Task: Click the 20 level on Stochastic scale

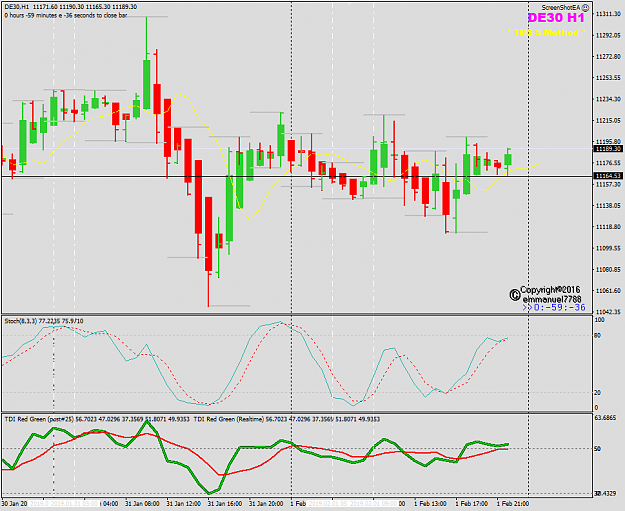Action: coord(597,393)
